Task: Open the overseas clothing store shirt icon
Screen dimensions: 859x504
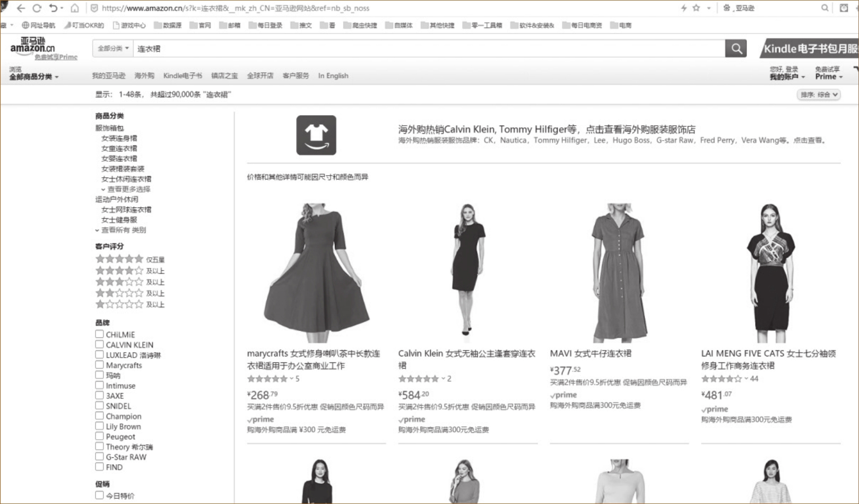Action: 316,135
